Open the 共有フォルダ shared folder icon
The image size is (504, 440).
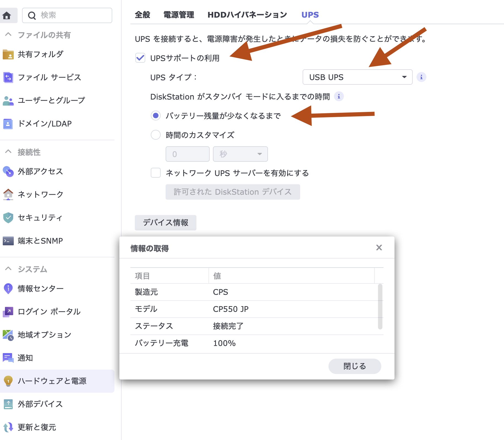(8, 54)
